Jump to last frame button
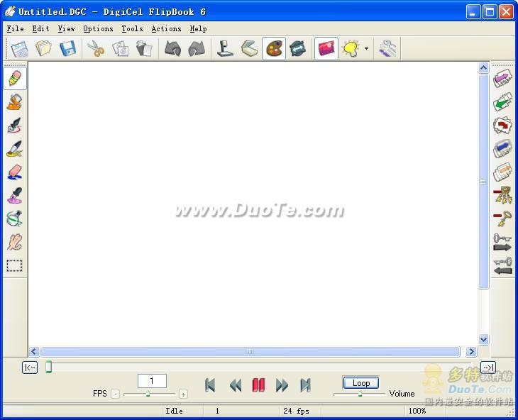Viewport: 518px width, 420px height. [306, 385]
